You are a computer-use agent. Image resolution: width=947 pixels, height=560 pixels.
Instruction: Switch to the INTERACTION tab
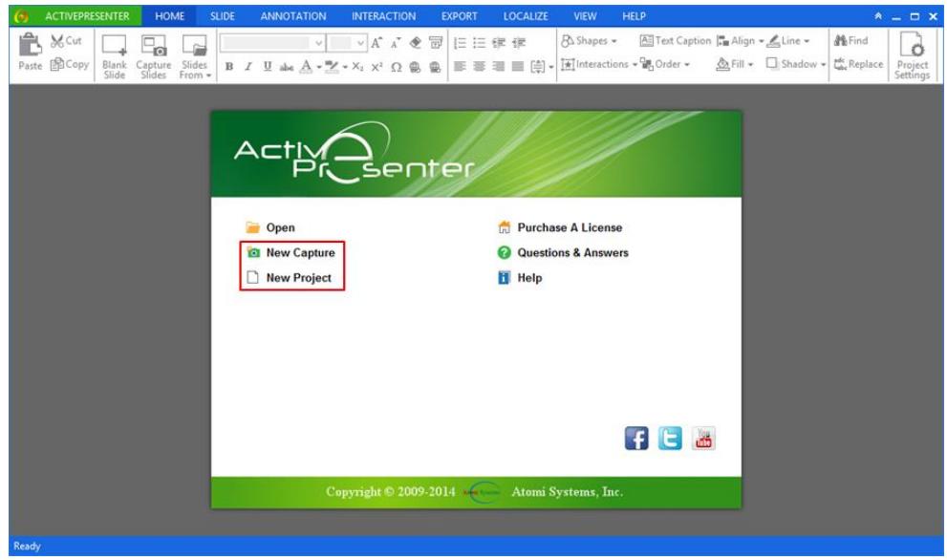pyautogui.click(x=383, y=16)
